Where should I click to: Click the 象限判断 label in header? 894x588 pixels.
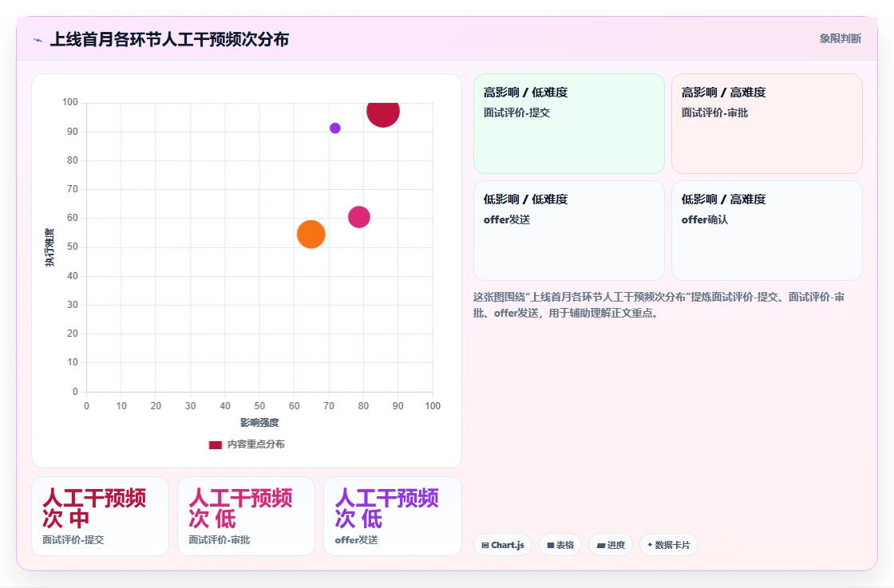point(840,39)
